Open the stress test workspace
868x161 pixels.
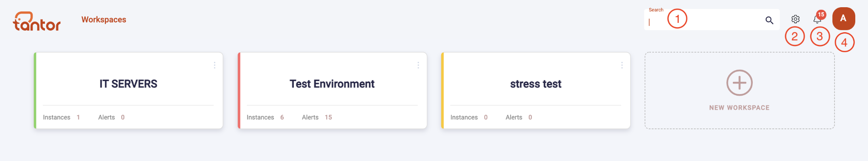[x=536, y=90]
